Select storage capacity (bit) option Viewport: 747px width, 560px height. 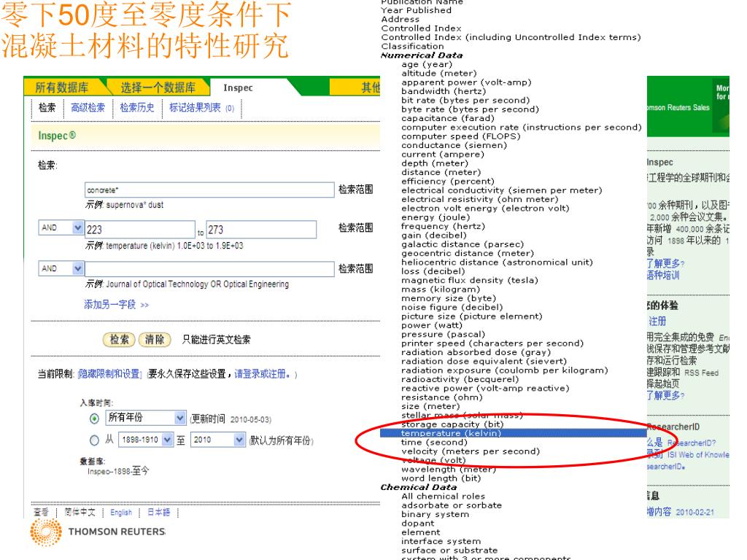[452, 424]
